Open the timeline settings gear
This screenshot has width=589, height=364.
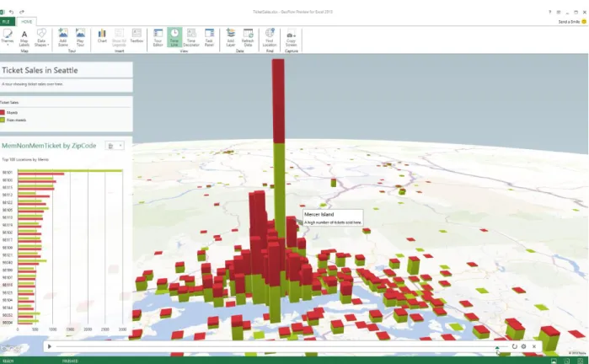click(523, 346)
